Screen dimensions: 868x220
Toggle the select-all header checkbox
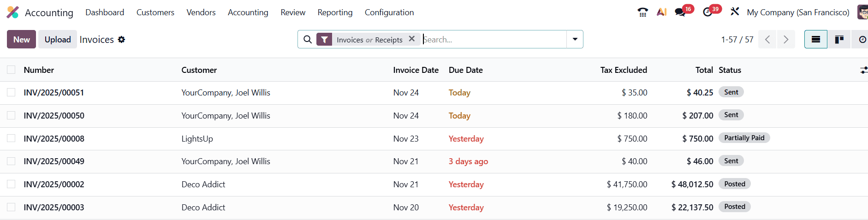pos(11,70)
